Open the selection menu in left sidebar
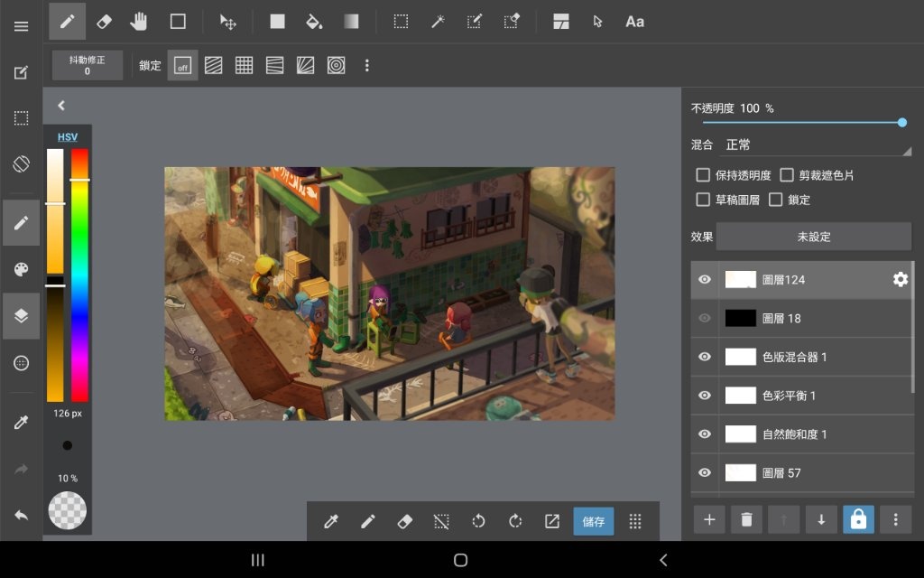The width and height of the screenshot is (924, 578). pos(22,118)
